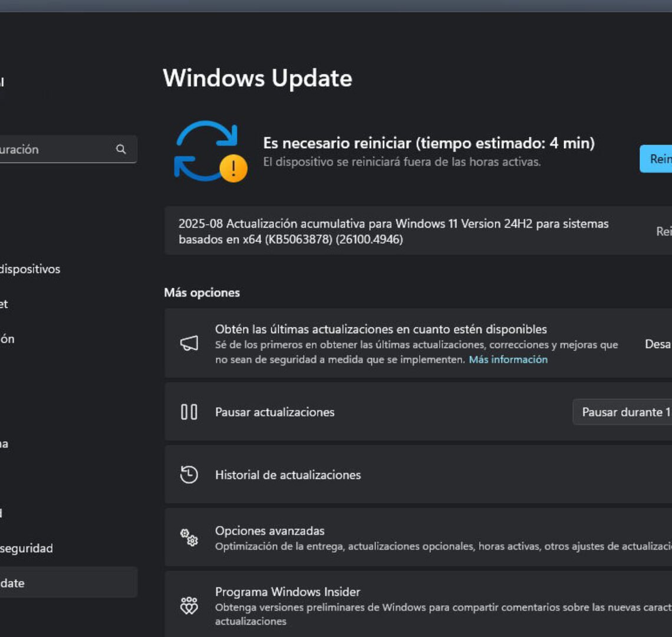Click the Windows Update sync status icon

210,152
